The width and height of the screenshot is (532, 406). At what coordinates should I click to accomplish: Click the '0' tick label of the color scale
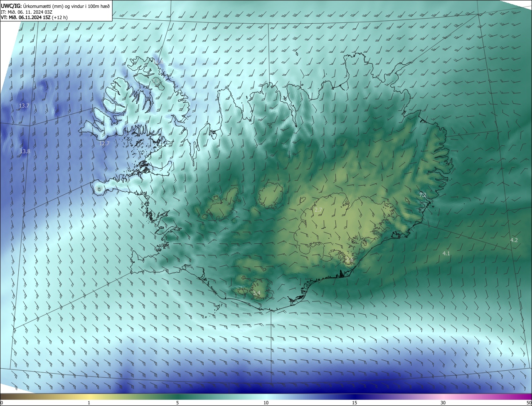2,403
